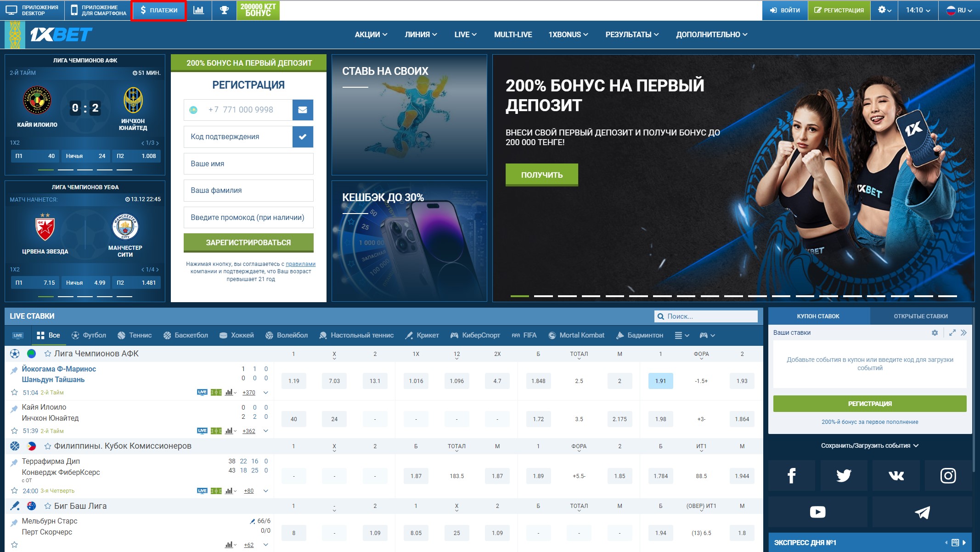Viewport: 980px width, 552px height.
Task: Open the YouTube social link
Action: pos(817,512)
